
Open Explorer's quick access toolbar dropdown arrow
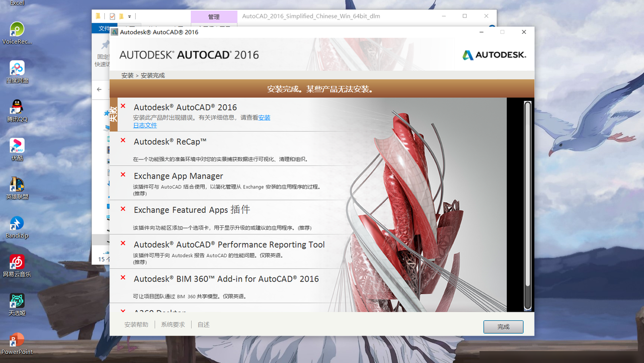[x=130, y=16]
